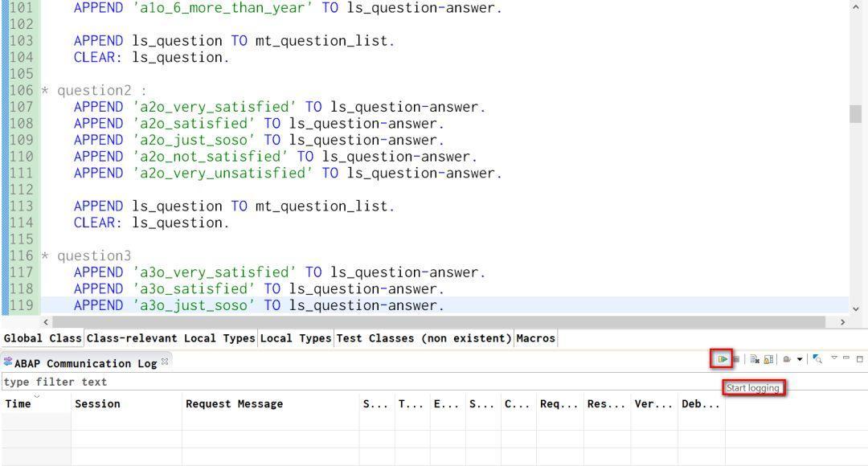Click 'a2o_very_unsatisfied' string on line 111

(x=222, y=174)
